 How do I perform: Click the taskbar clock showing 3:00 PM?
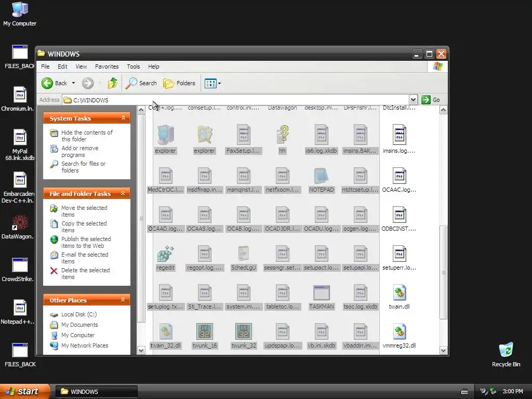coord(513,392)
